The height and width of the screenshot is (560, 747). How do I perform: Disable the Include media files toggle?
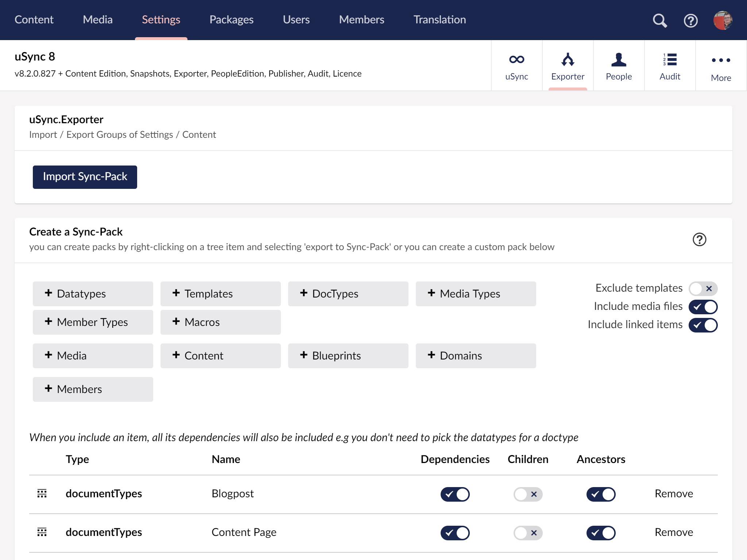(x=703, y=307)
